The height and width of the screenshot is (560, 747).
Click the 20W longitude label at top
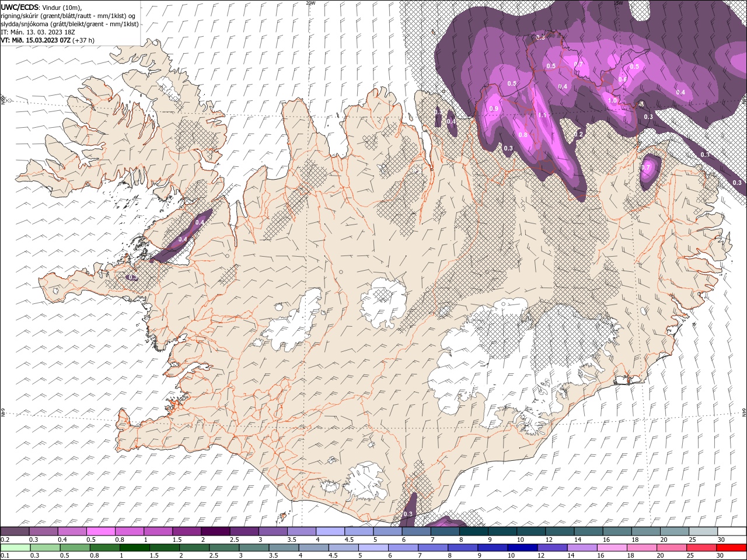pos(310,3)
